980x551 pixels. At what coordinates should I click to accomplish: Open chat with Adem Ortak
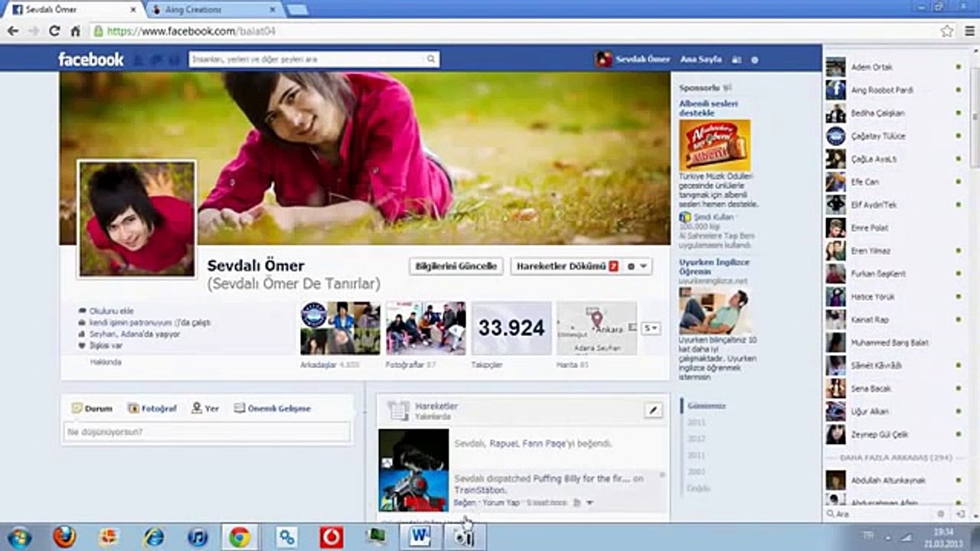pyautogui.click(x=893, y=67)
